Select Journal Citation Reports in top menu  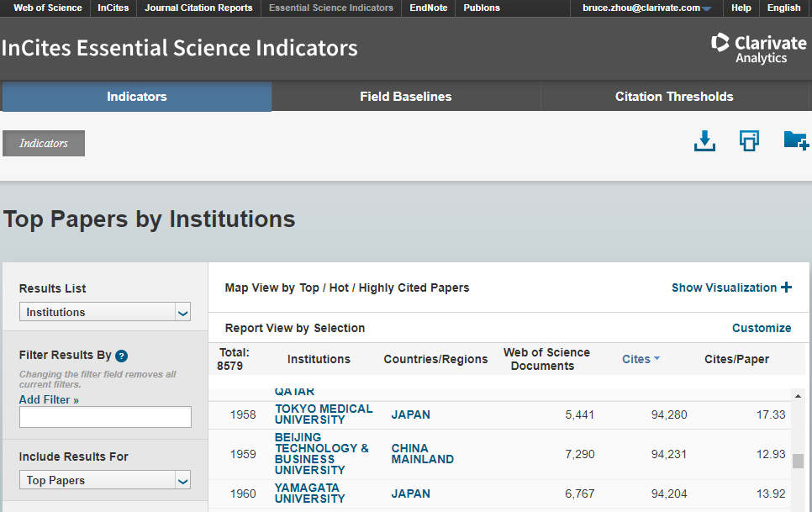(x=198, y=8)
